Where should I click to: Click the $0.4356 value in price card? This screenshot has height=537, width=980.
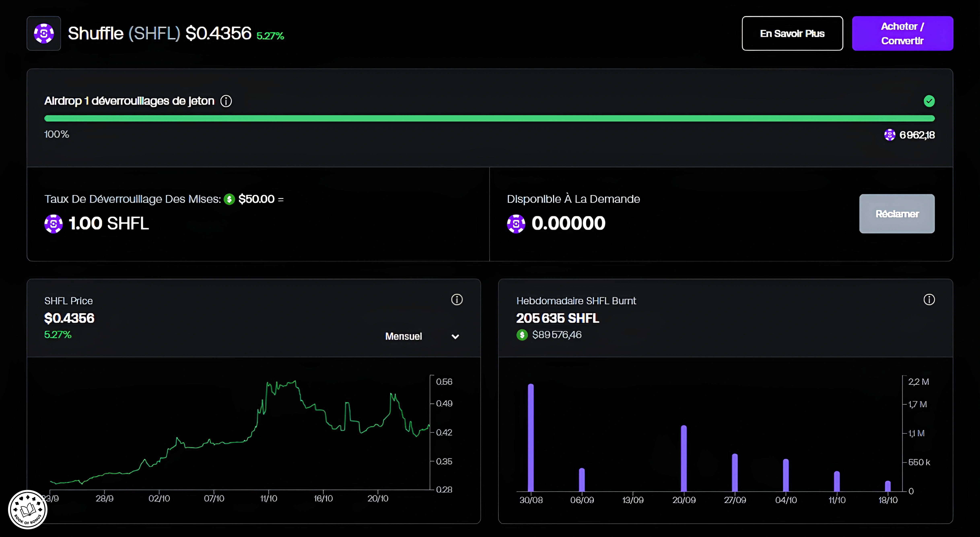(x=69, y=318)
